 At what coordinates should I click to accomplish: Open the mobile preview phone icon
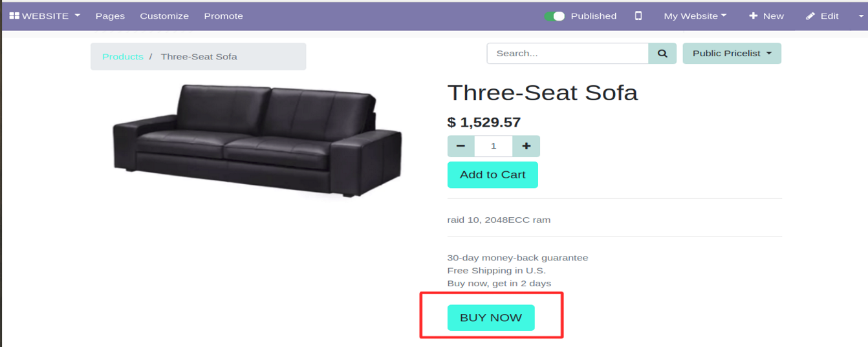[638, 16]
